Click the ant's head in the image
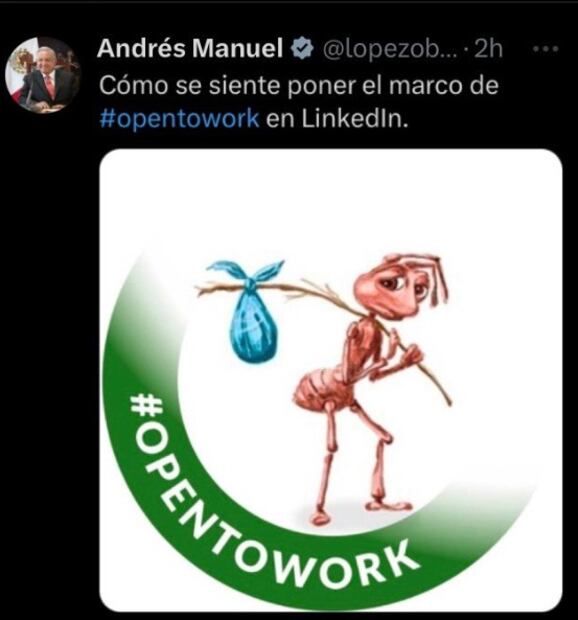Viewport: 578px width, 620px height. pyautogui.click(x=399, y=283)
